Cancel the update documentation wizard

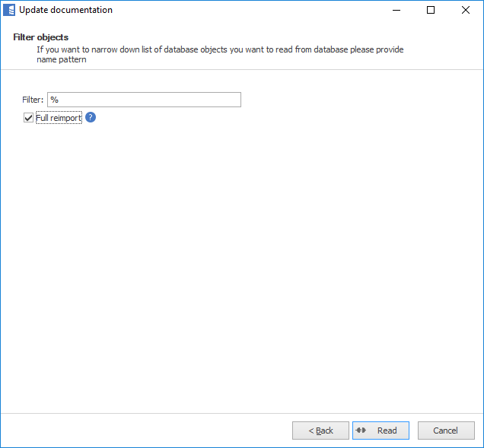[x=446, y=431]
